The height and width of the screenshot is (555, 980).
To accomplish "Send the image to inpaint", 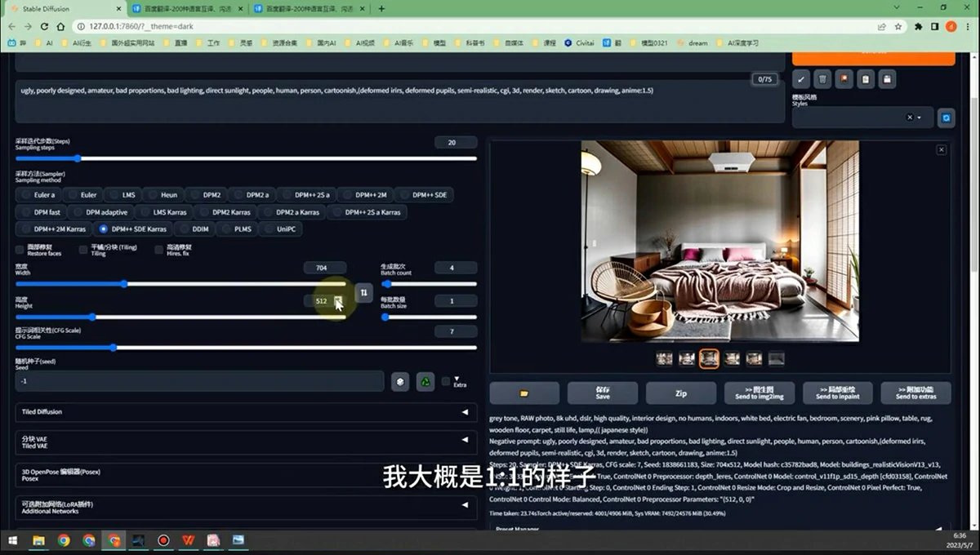I will pos(838,393).
